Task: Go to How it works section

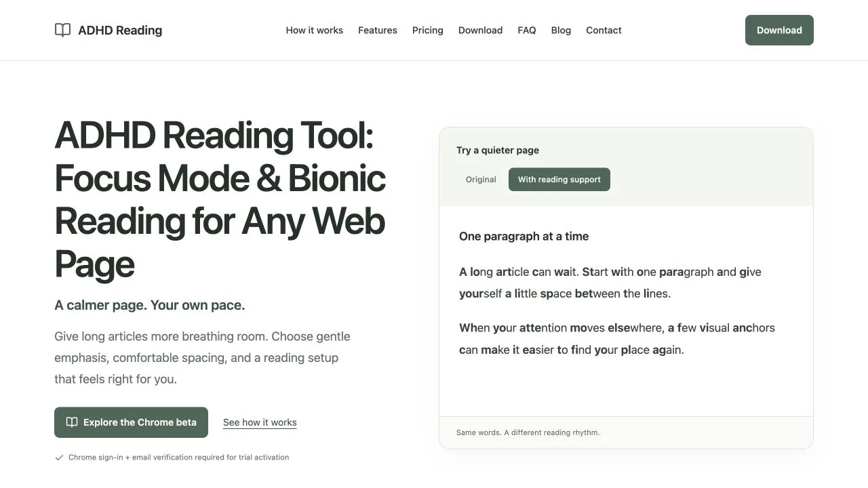Action: point(315,30)
